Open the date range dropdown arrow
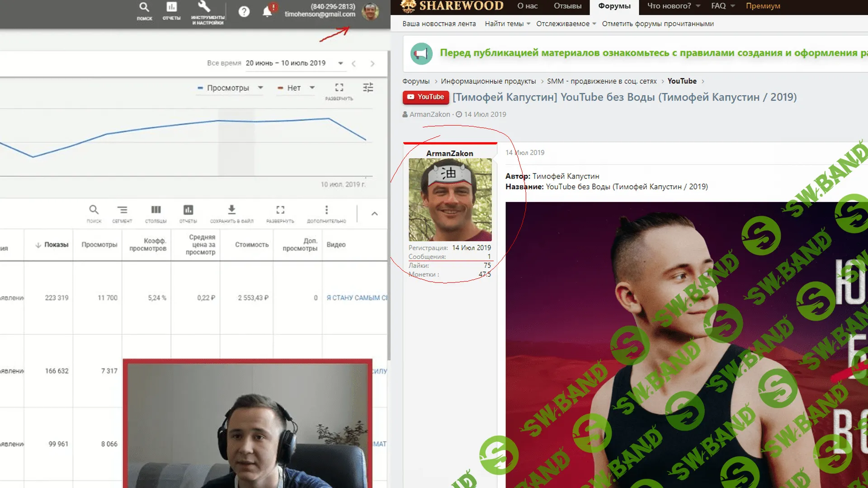 340,63
